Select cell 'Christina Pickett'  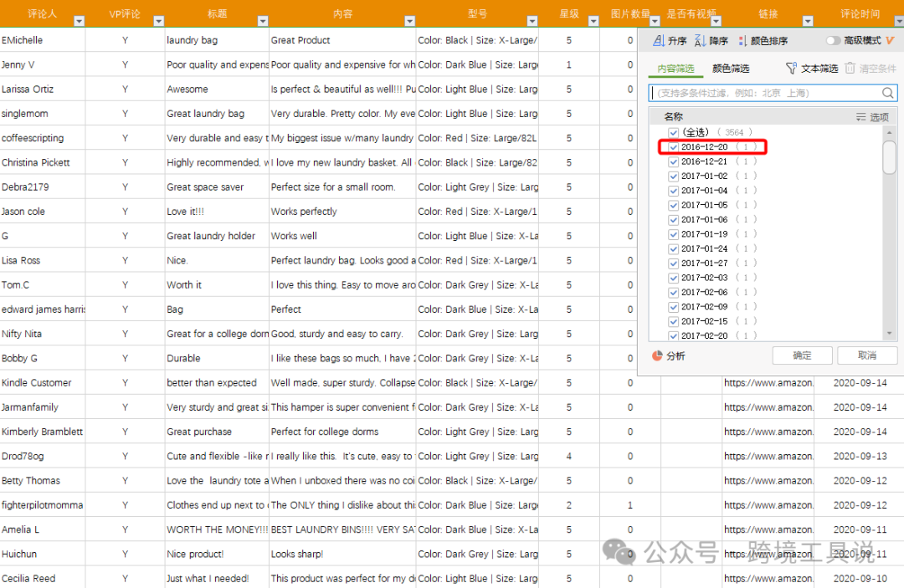coord(43,162)
